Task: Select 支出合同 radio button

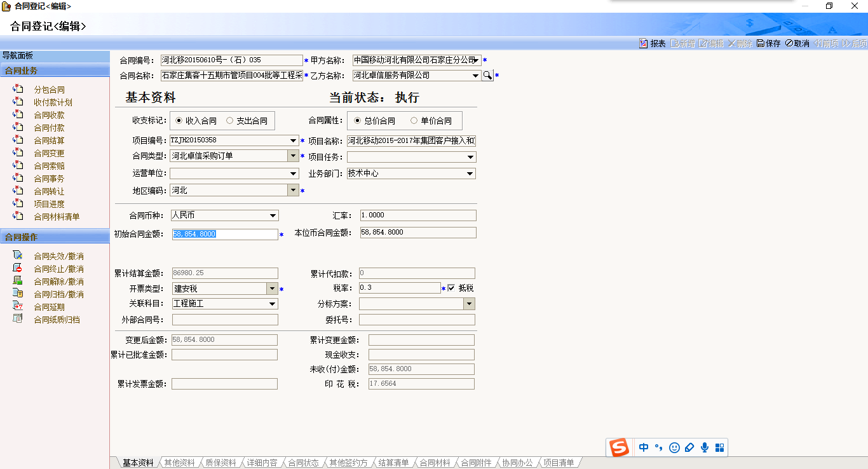Action: pos(230,121)
